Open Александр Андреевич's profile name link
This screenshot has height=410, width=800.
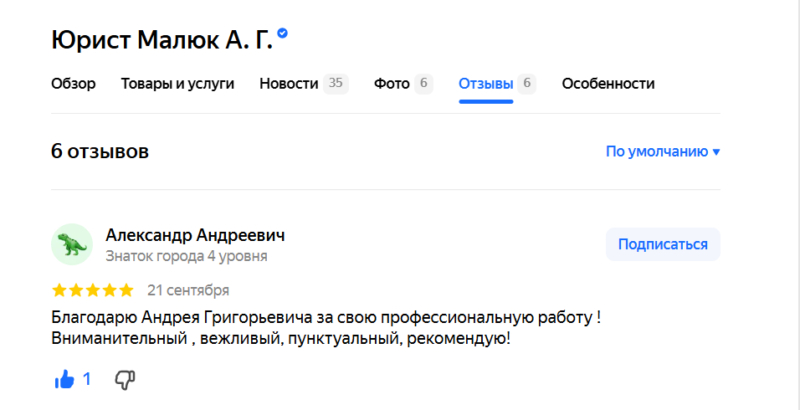pos(195,235)
